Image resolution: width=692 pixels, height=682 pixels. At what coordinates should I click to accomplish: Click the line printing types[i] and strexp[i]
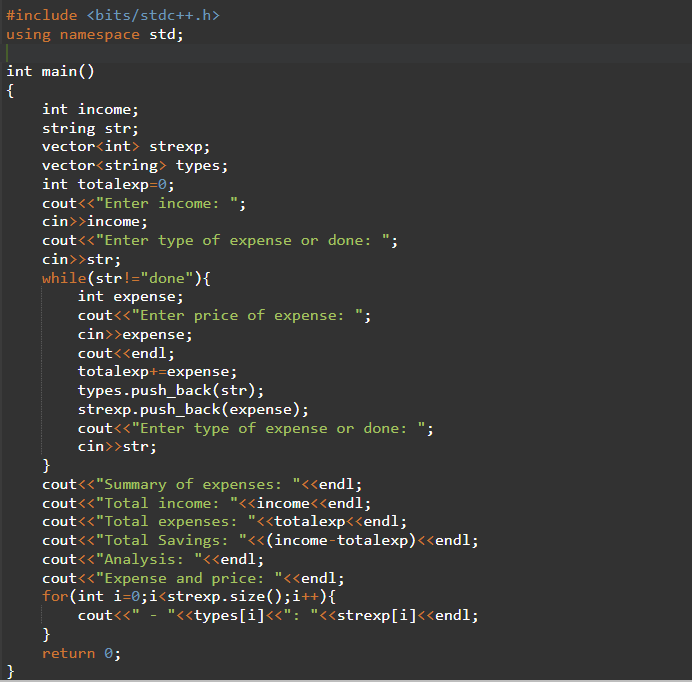tap(278, 616)
